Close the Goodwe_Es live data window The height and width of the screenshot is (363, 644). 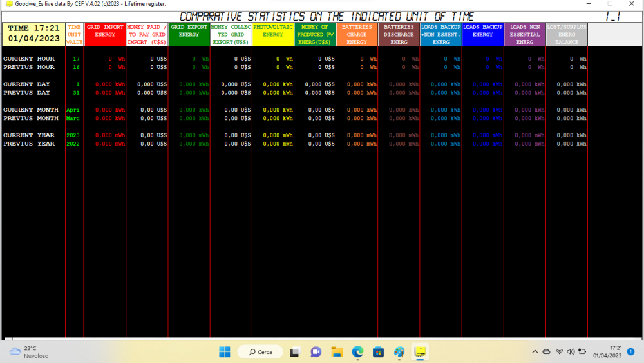coord(632,4)
